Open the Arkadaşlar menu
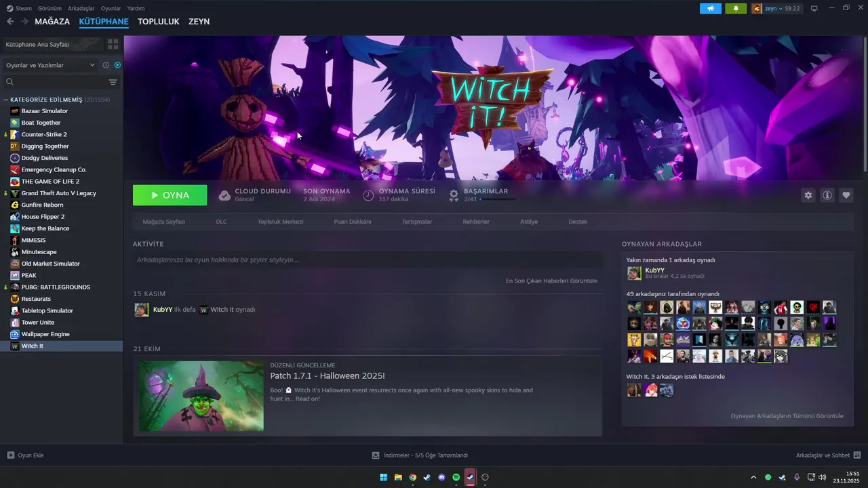 81,8
